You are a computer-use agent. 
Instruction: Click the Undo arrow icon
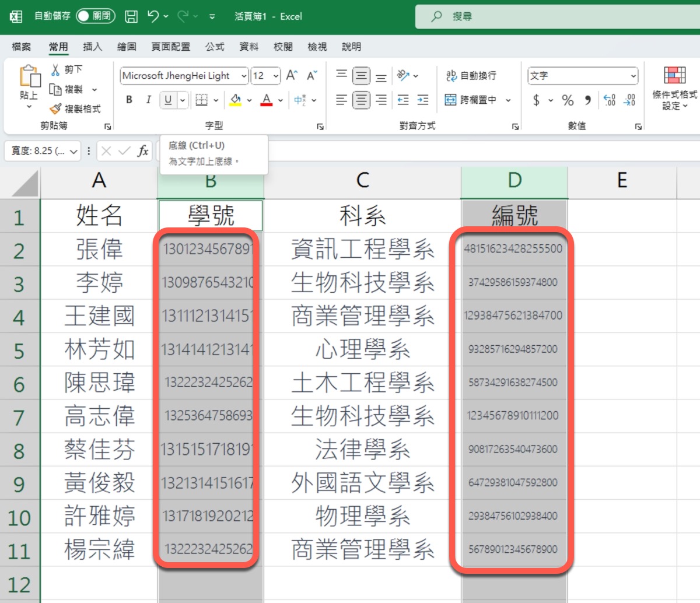point(153,16)
